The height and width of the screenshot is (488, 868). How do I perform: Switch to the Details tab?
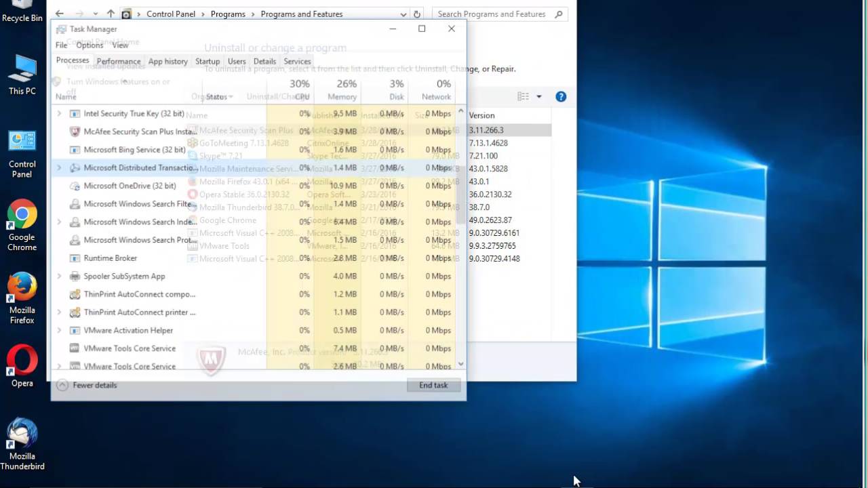(264, 61)
